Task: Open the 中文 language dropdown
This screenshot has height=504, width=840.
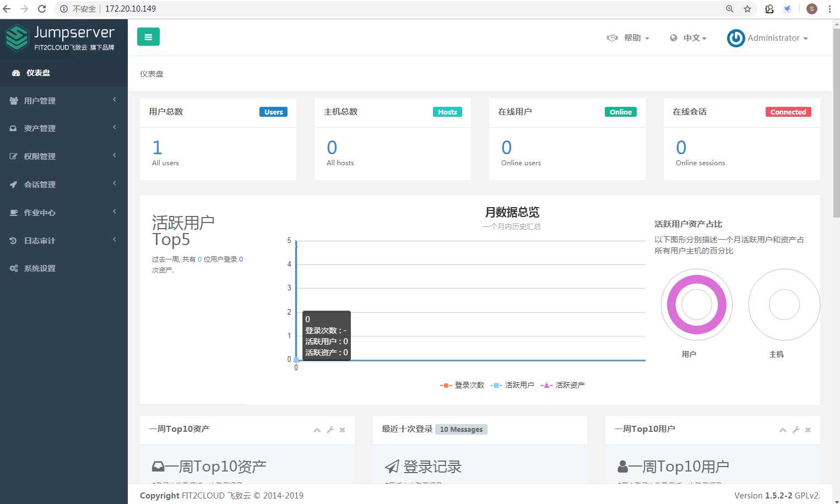Action: coord(688,38)
